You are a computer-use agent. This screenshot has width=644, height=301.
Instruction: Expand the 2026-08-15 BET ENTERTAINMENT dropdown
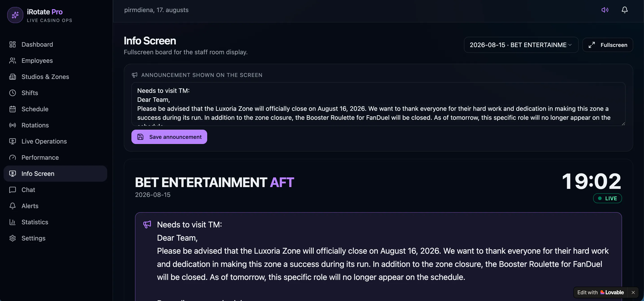pyautogui.click(x=521, y=45)
